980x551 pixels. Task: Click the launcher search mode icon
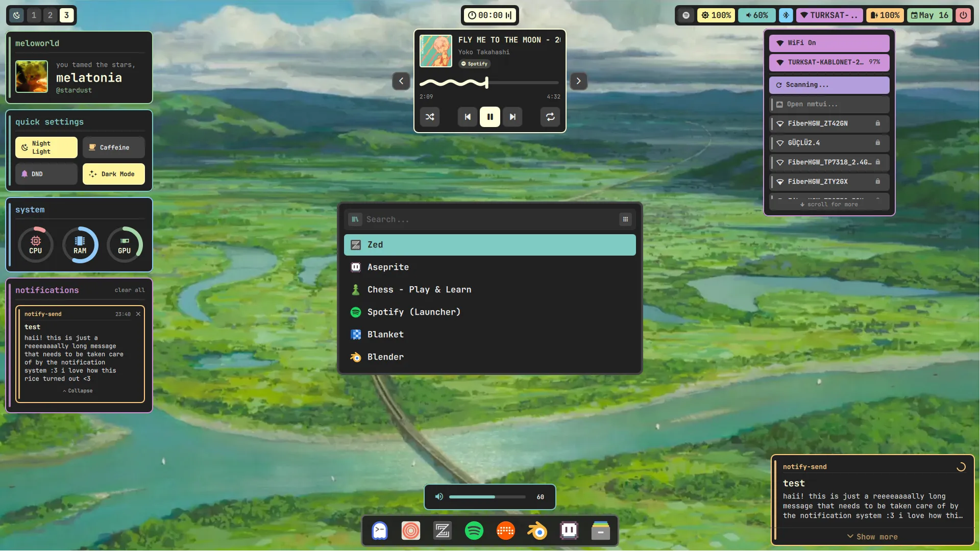point(355,219)
